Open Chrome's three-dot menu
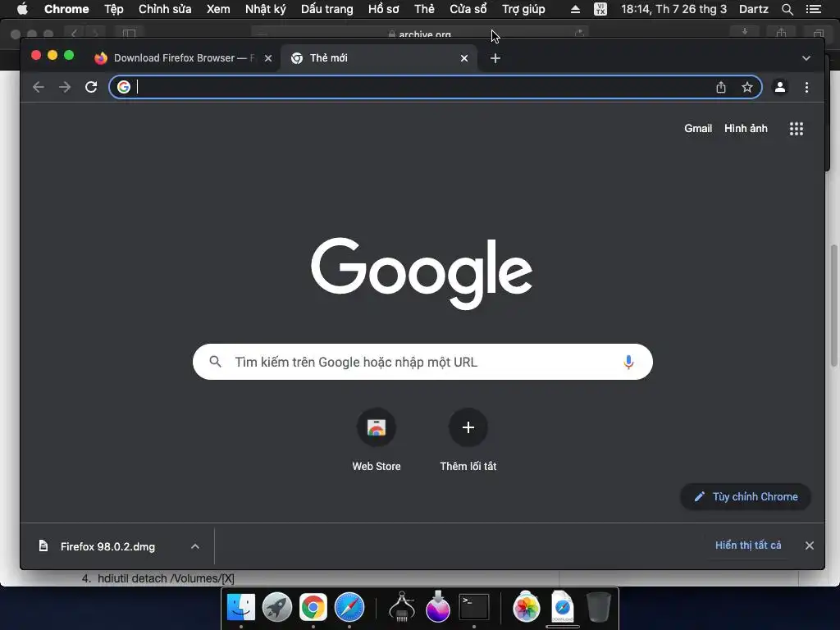840x630 pixels. click(x=807, y=87)
